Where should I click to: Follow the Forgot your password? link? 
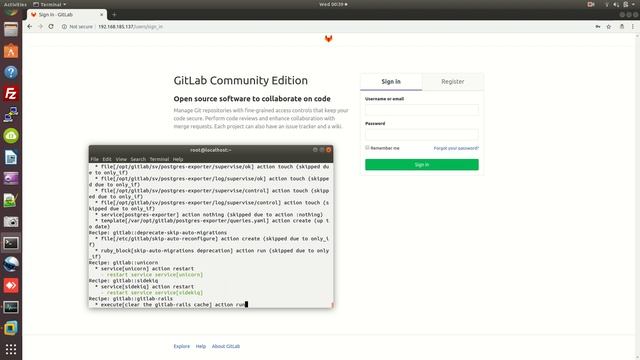point(456,148)
